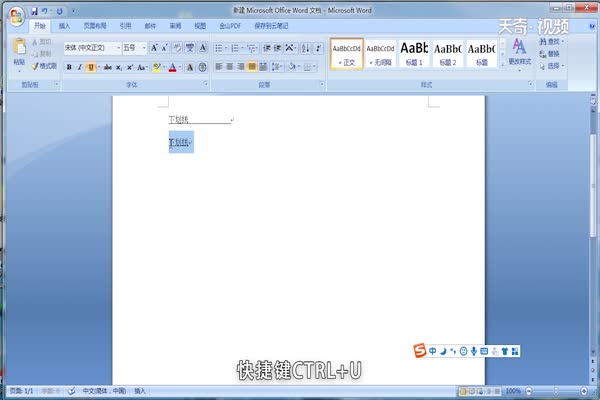
Task: Switch to the Insert (插入) tab
Action: (65, 25)
